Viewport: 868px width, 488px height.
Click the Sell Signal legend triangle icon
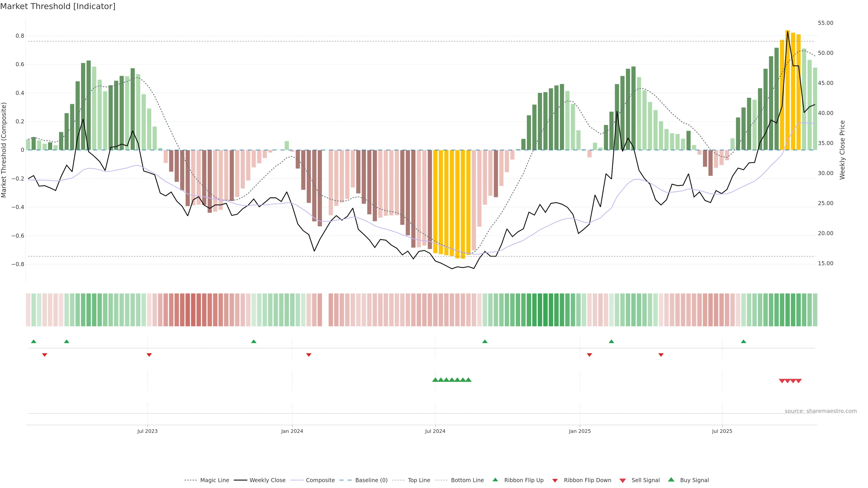[x=623, y=480]
